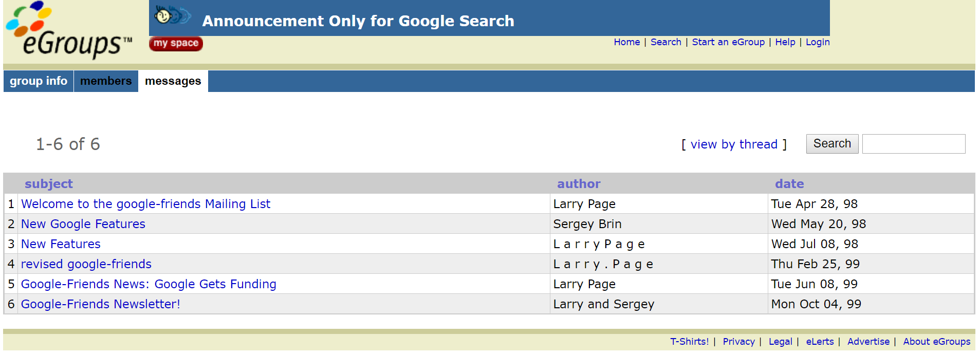
Task: Click the eGroups logo
Action: [69, 31]
